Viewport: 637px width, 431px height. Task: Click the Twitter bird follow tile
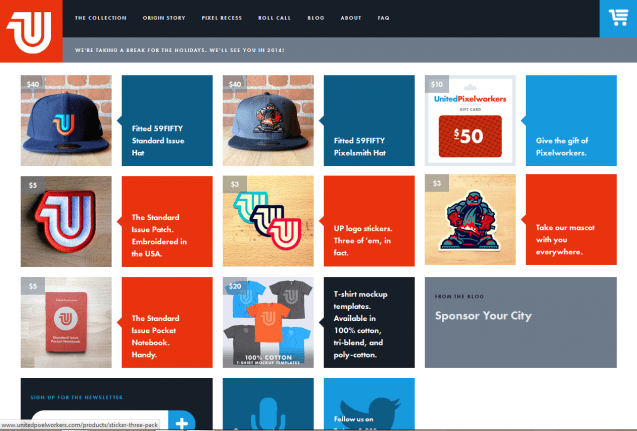click(x=369, y=404)
